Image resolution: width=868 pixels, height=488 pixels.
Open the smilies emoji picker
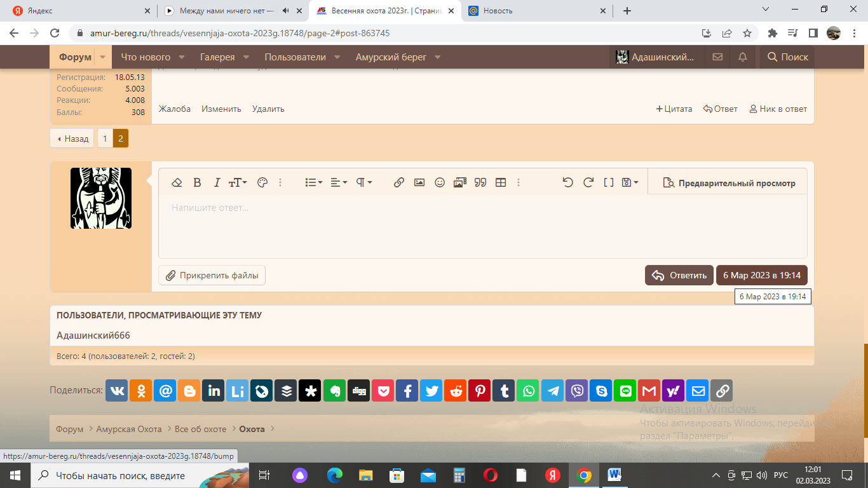click(440, 182)
